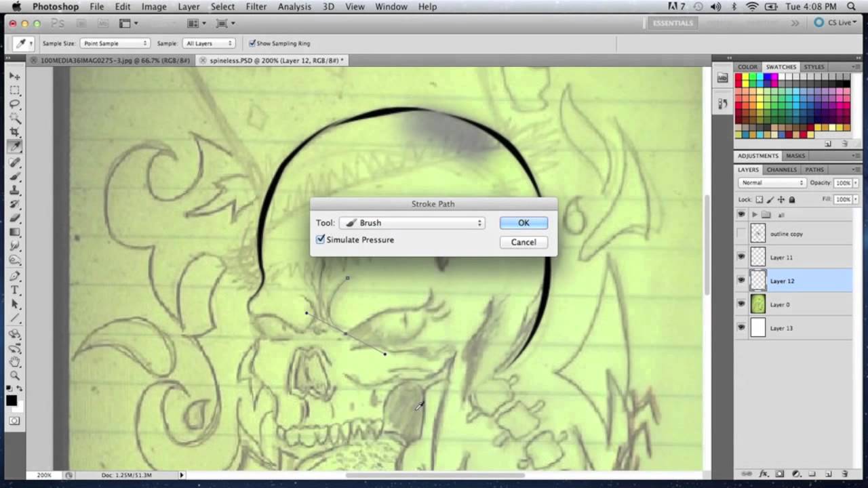Open the layer blend mode 'Normal' dropdown
Image resolution: width=868 pixels, height=488 pixels.
click(x=772, y=183)
